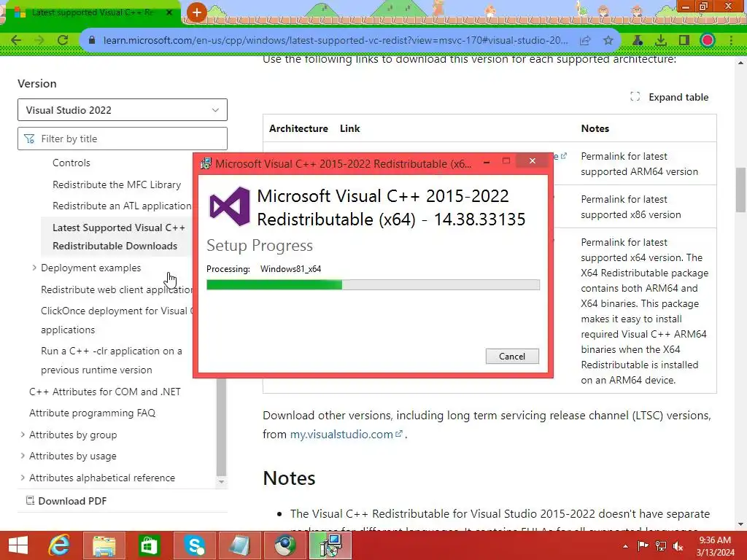Launch Internet Explorer from taskbar
This screenshot has height=560, width=747.
point(59,545)
